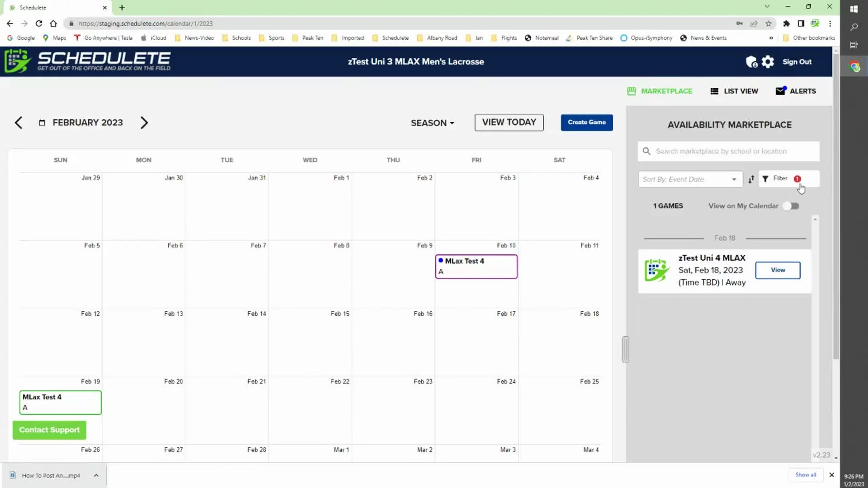Open the News & Events bookmark
Viewport: 868px width, 488px height.
tap(703, 38)
